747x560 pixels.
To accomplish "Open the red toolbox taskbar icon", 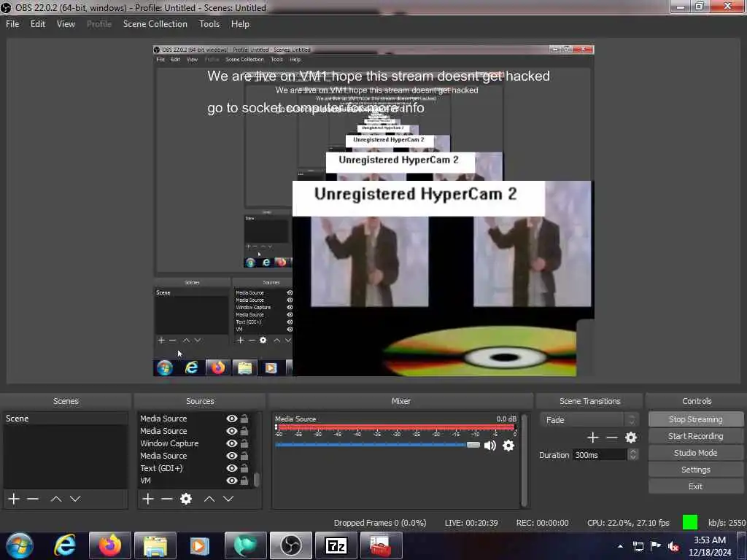I will tap(381, 545).
